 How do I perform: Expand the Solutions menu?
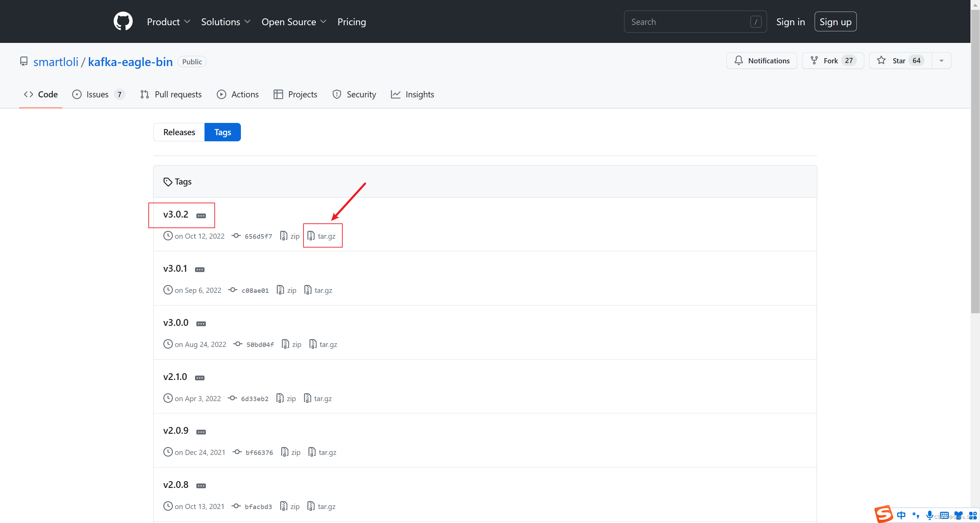(226, 22)
